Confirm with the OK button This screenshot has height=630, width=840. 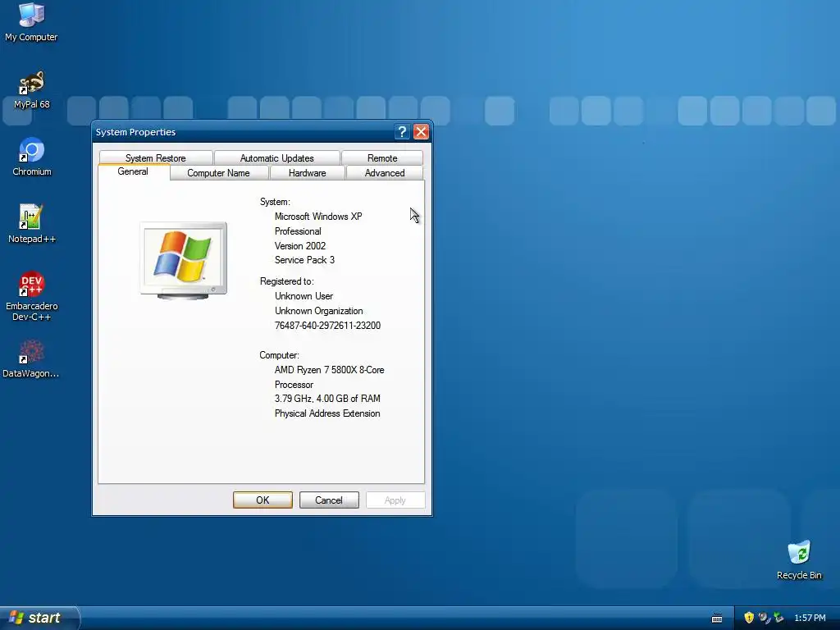pyautogui.click(x=262, y=500)
